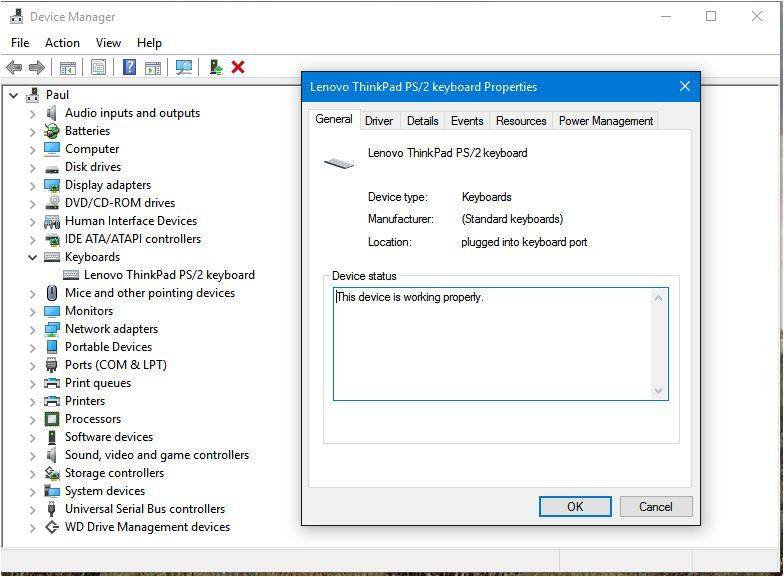784x577 pixels.
Task: Click the Forward arrow in the toolbar
Action: [37, 67]
